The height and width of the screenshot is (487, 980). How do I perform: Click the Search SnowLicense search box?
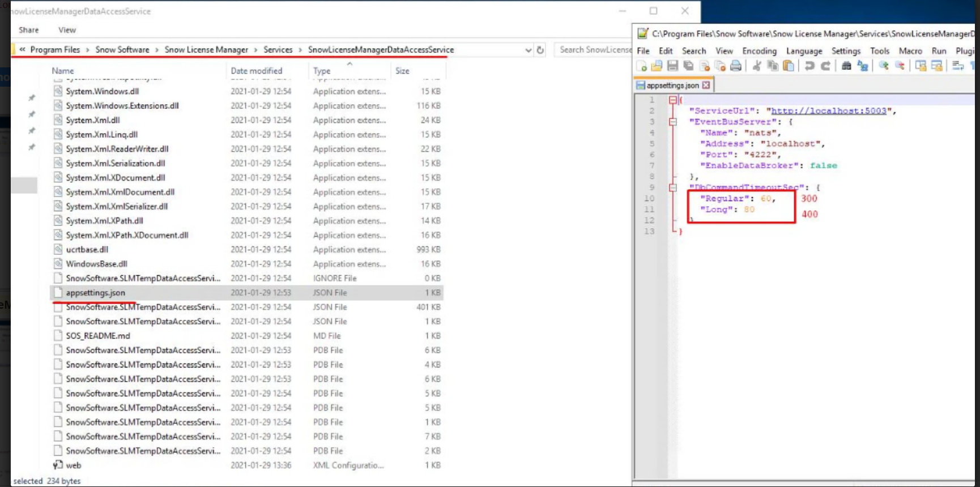[594, 50]
